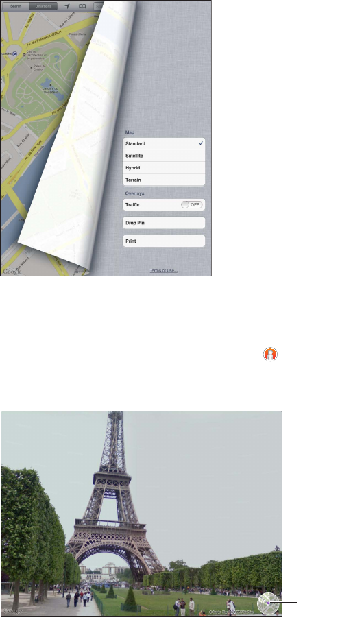
Task: Open the Terms of Use link
Action: tap(164, 270)
